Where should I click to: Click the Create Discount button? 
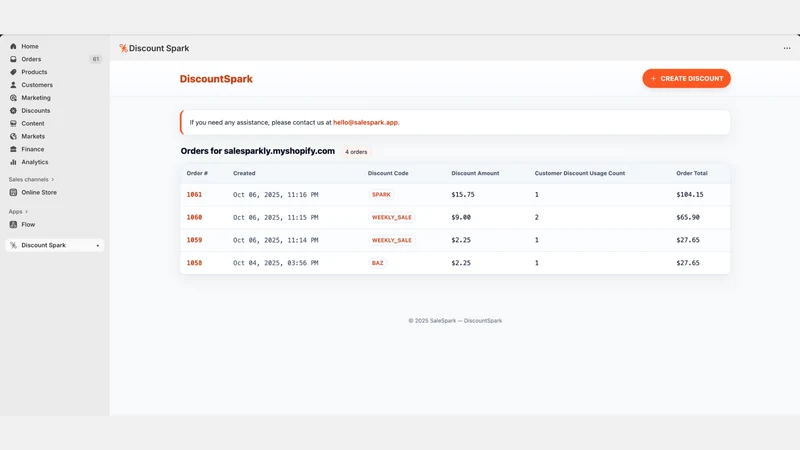(x=686, y=79)
